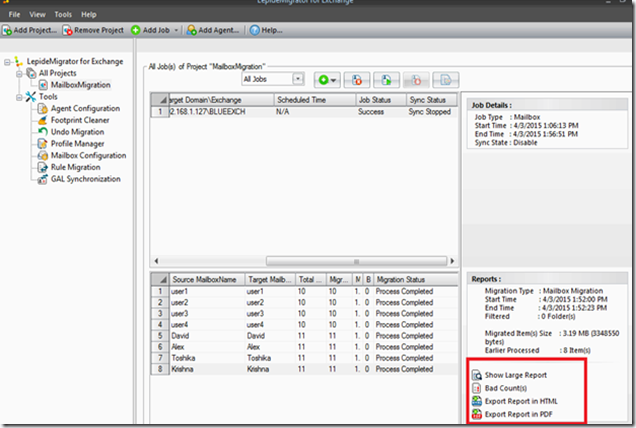Open the File menu

pyautogui.click(x=14, y=15)
